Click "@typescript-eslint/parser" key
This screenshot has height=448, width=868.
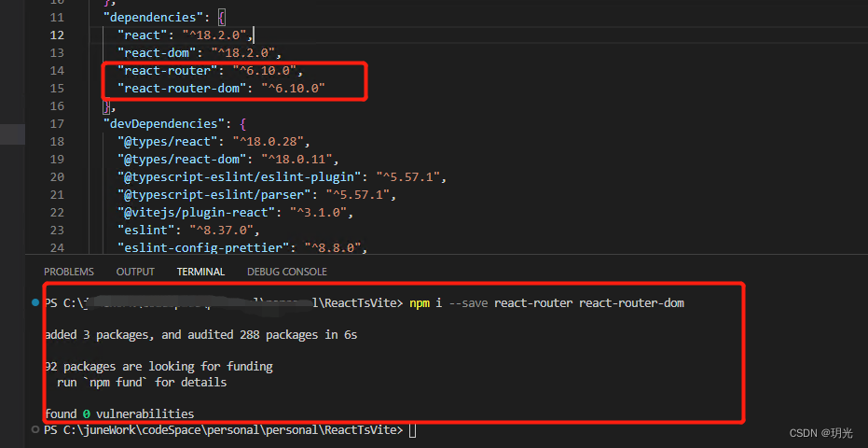point(214,195)
